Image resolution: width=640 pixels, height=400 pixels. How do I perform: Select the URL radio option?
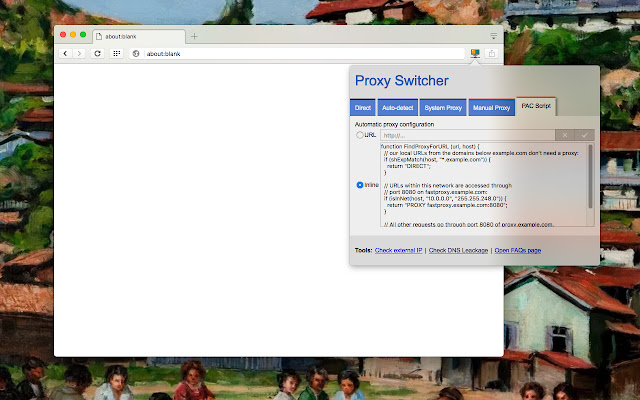click(360, 135)
